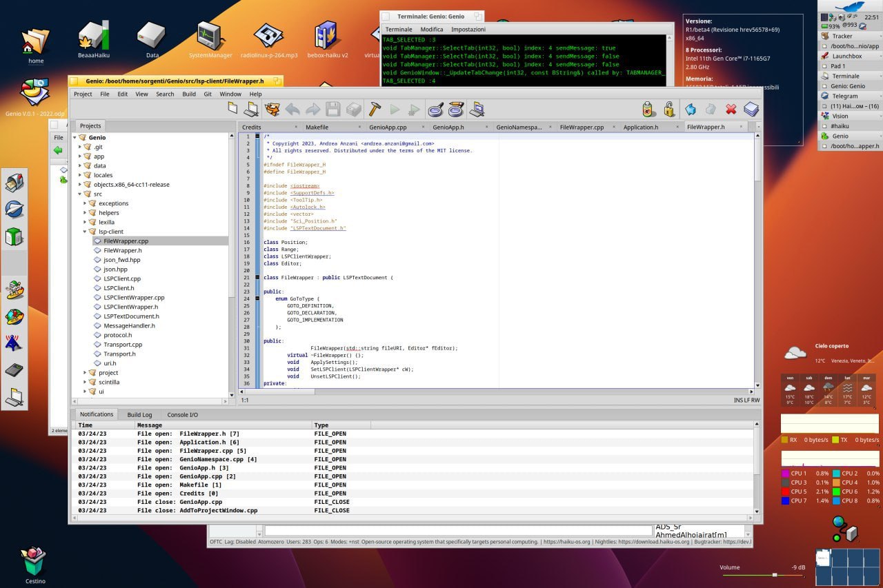Click the blue previous-file arrow icon
The height and width of the screenshot is (588, 883).
(x=691, y=109)
